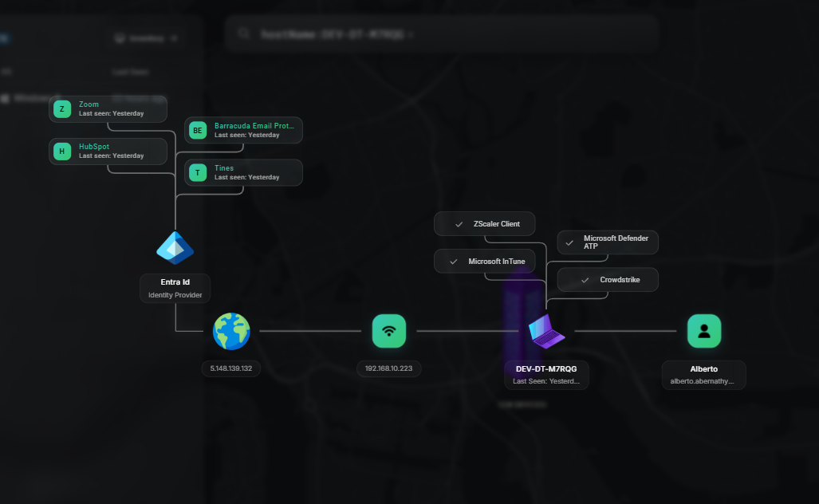Click the Zoom app Z icon
Screen dimensions: 819x504
point(62,109)
